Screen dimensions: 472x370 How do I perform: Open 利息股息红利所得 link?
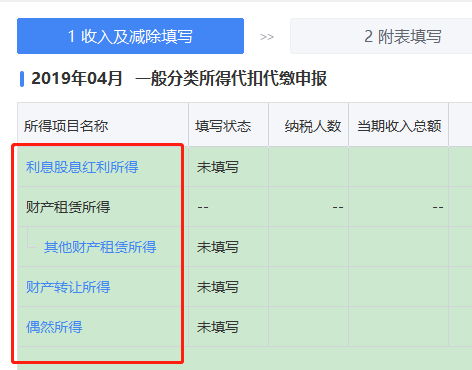[82, 167]
